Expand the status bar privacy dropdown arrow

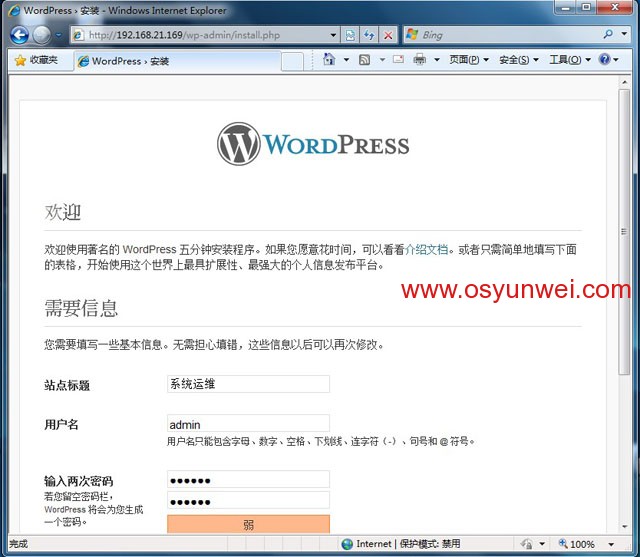[x=542, y=544]
